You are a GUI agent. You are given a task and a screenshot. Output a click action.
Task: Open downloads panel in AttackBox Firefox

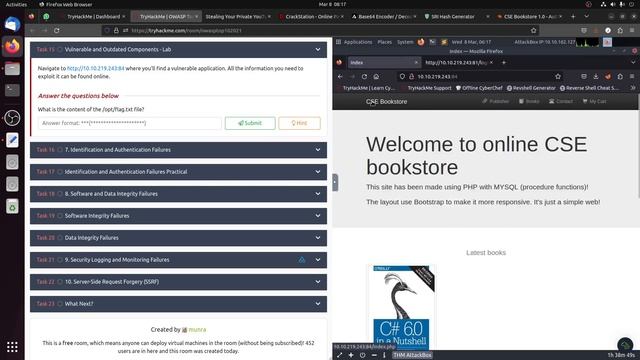(x=596, y=76)
